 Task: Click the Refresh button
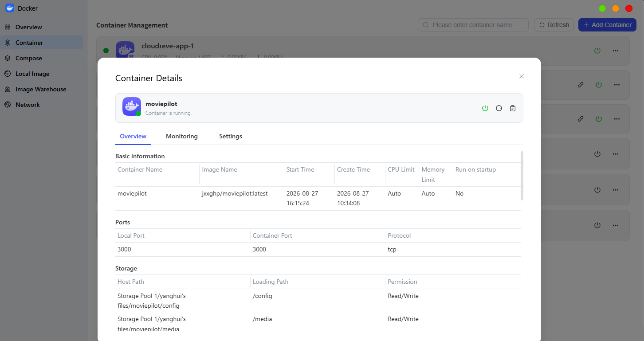(554, 25)
